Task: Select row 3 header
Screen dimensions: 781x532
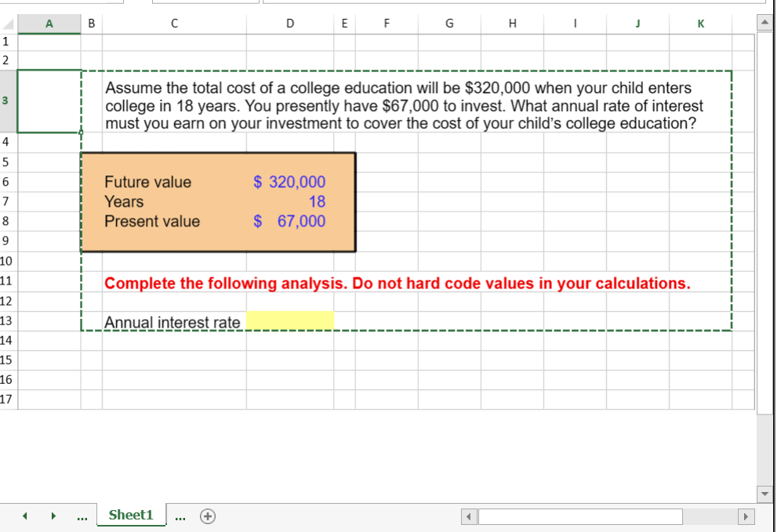Action: (6, 101)
